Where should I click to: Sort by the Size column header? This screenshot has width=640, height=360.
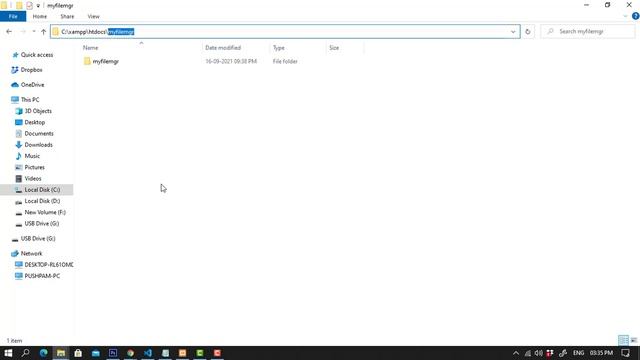(x=334, y=48)
